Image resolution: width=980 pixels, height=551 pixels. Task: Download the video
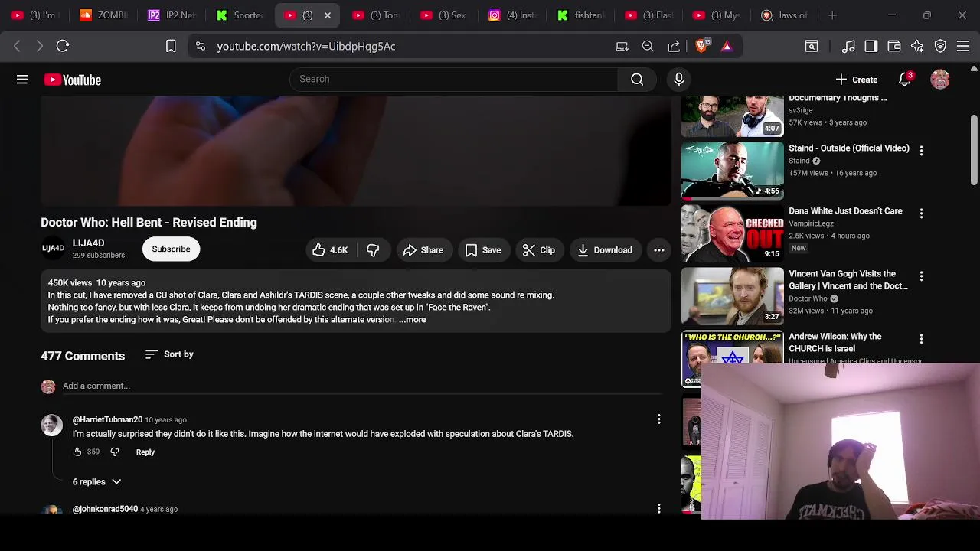point(605,249)
